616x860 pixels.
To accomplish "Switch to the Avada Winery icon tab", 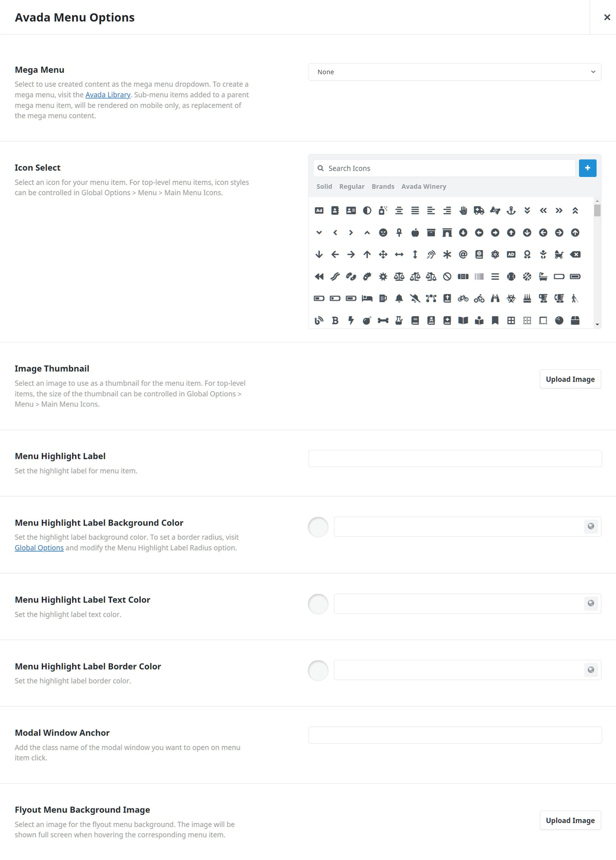I will (x=424, y=186).
